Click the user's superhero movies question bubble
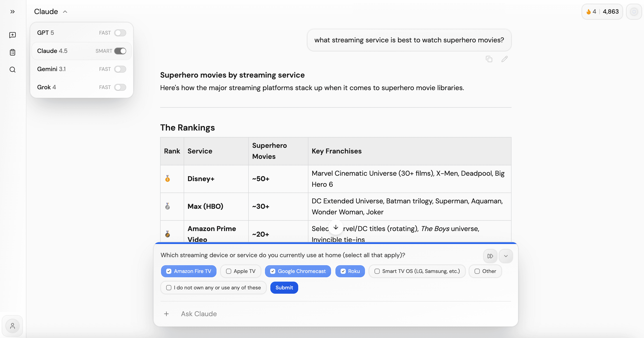The width and height of the screenshot is (644, 338). click(409, 40)
